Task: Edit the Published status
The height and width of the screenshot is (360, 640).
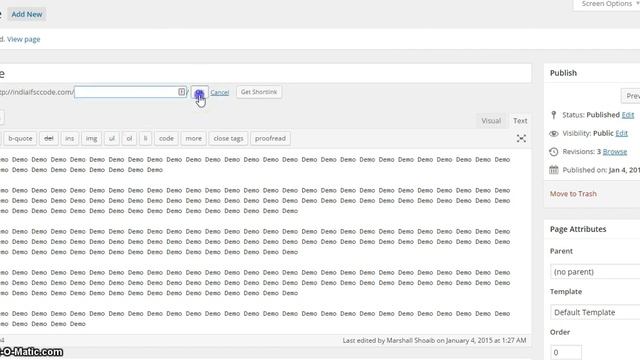Action: click(x=628, y=115)
